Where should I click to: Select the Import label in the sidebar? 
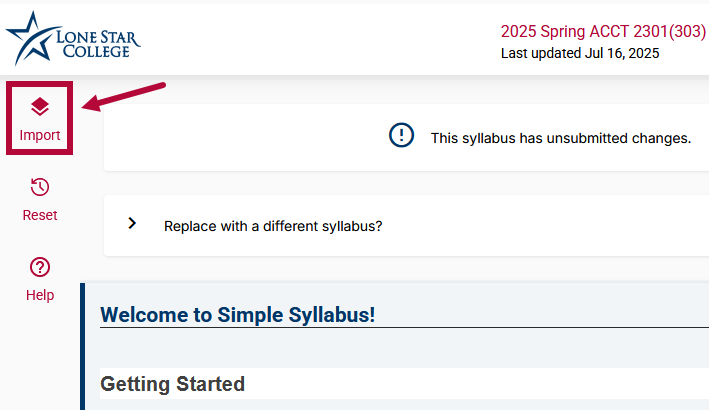pos(40,135)
